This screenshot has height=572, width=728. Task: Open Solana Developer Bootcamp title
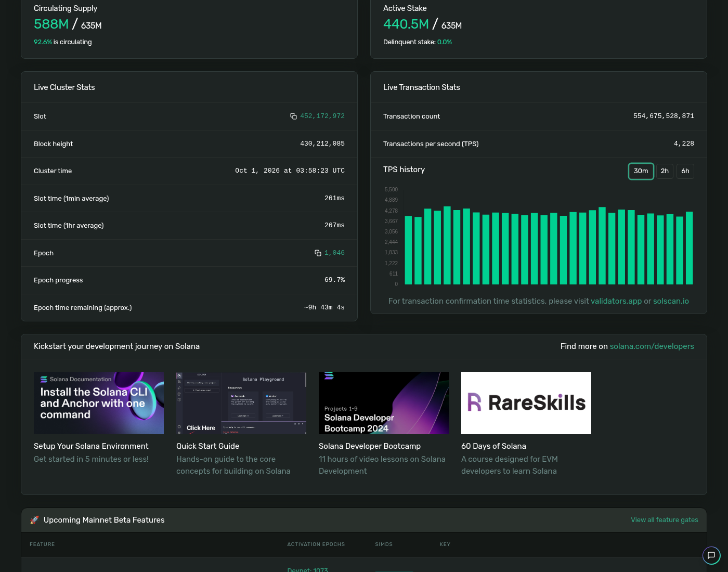(x=370, y=446)
